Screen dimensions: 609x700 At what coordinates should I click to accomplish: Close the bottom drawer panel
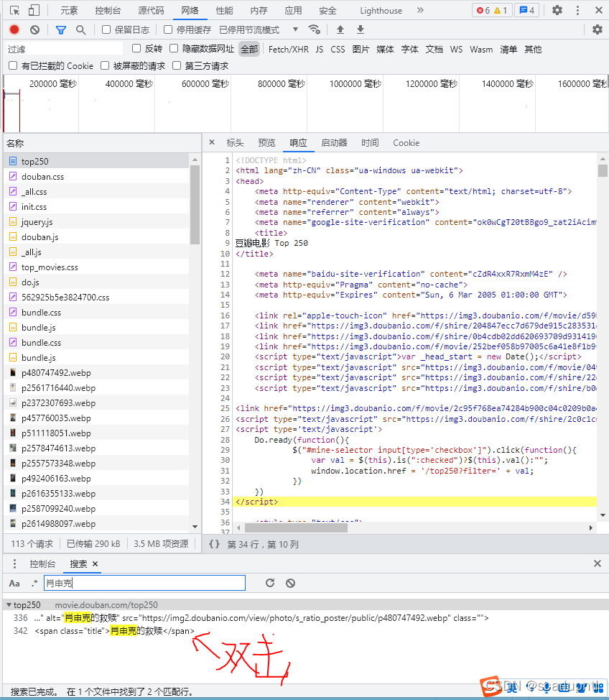click(x=598, y=564)
